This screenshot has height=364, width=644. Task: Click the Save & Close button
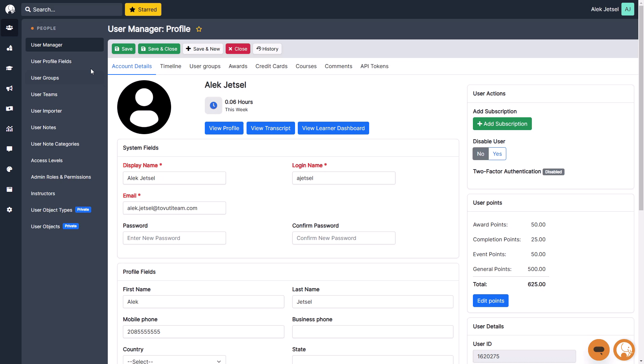[159, 49]
